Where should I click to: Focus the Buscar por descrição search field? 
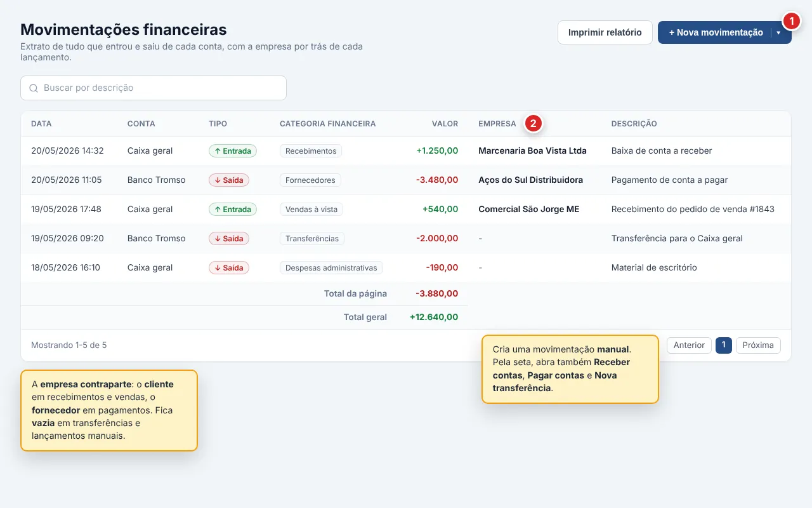[x=154, y=88]
